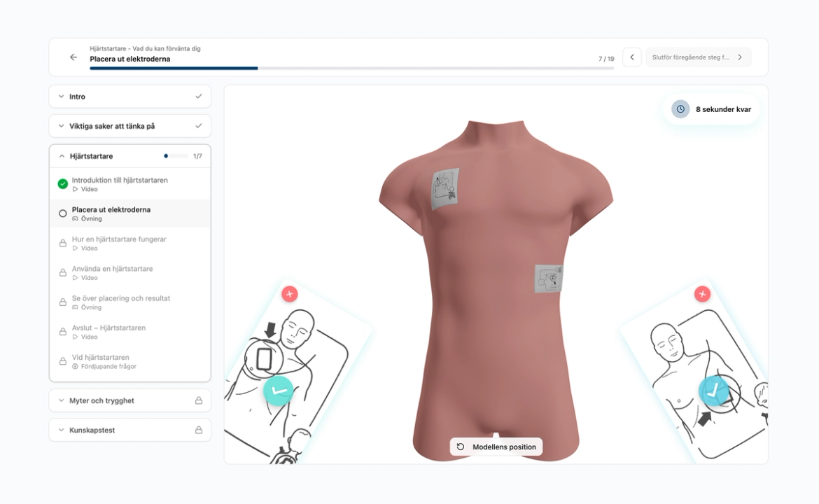The height and width of the screenshot is (504, 819).
Task: Click blue checkmark on right electrode card
Action: [713, 391]
